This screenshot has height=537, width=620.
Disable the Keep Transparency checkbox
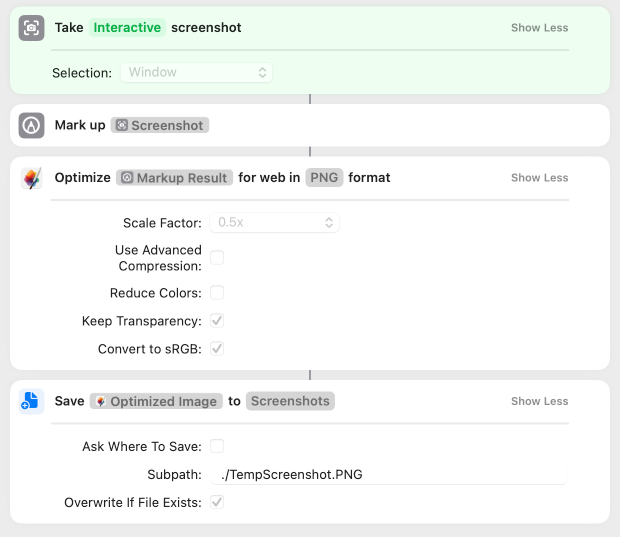coord(217,321)
